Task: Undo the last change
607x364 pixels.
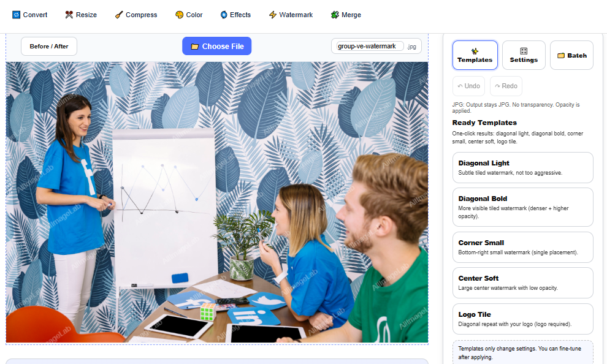Action: [469, 86]
